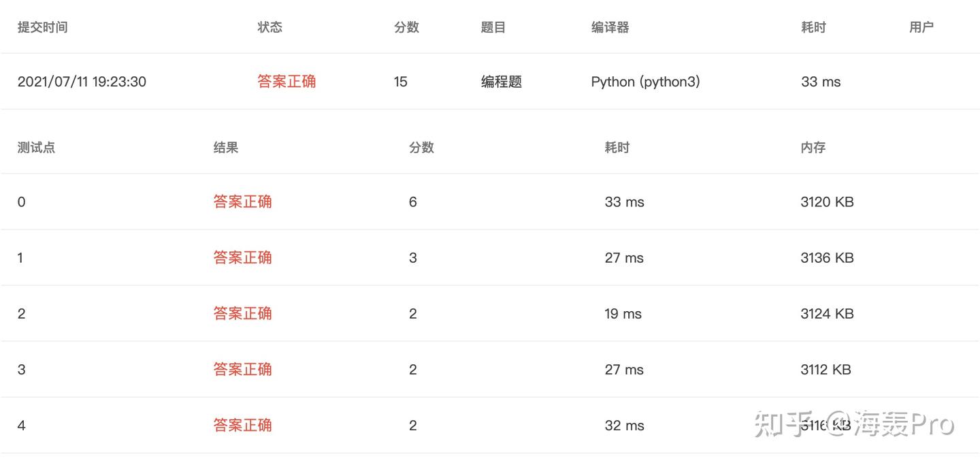980x463 pixels.
Task: Click the 用户 column header
Action: 921,27
